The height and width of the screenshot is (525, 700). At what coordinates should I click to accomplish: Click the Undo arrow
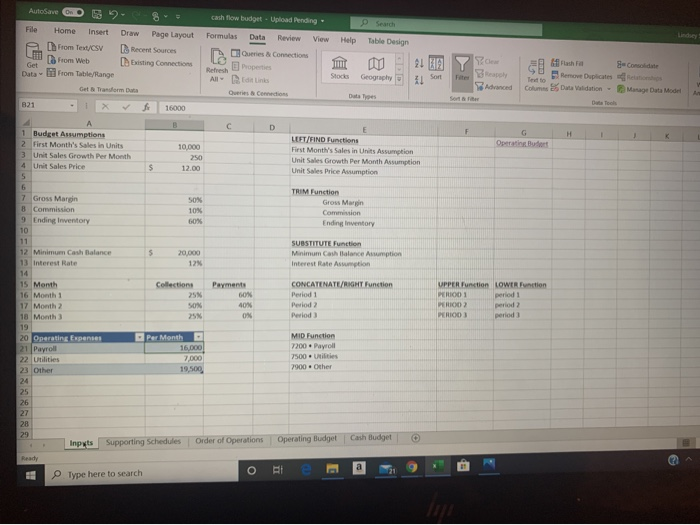[x=113, y=15]
